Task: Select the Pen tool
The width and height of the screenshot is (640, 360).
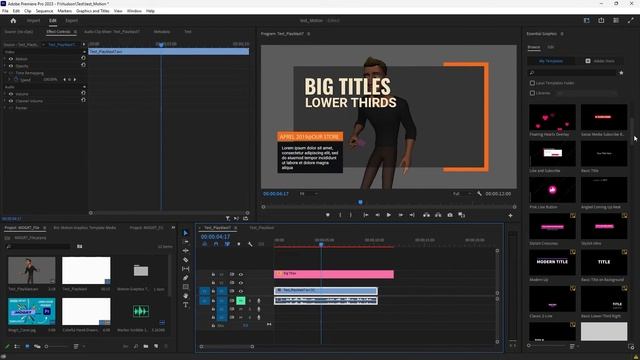Action: coord(186,278)
